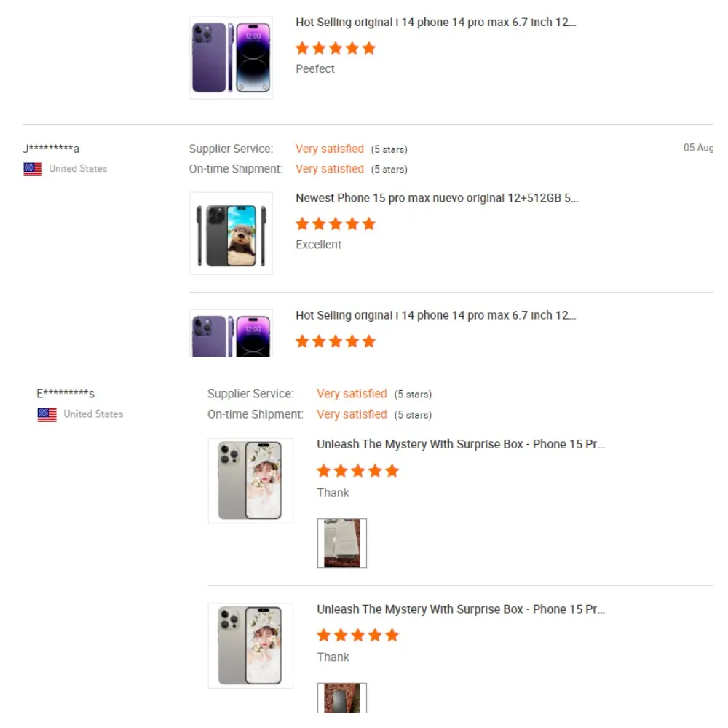Click the five stars on the last Thank review
728x728 pixels.
[357, 636]
